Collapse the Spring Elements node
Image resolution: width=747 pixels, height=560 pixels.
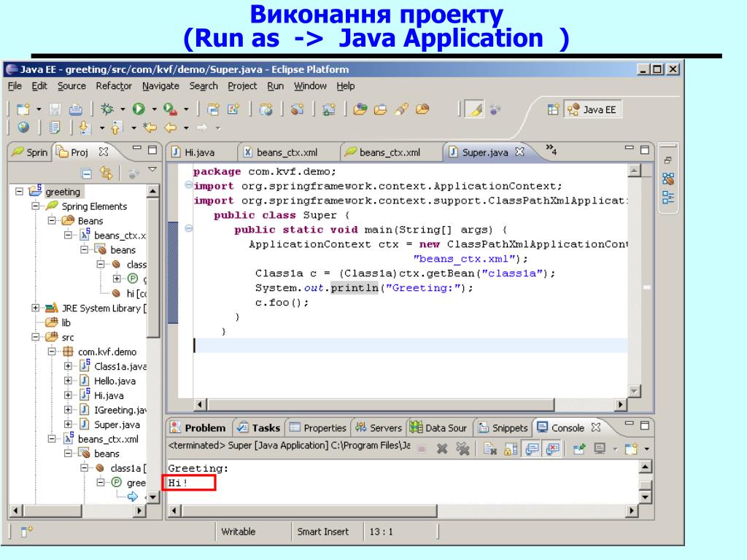(x=35, y=206)
